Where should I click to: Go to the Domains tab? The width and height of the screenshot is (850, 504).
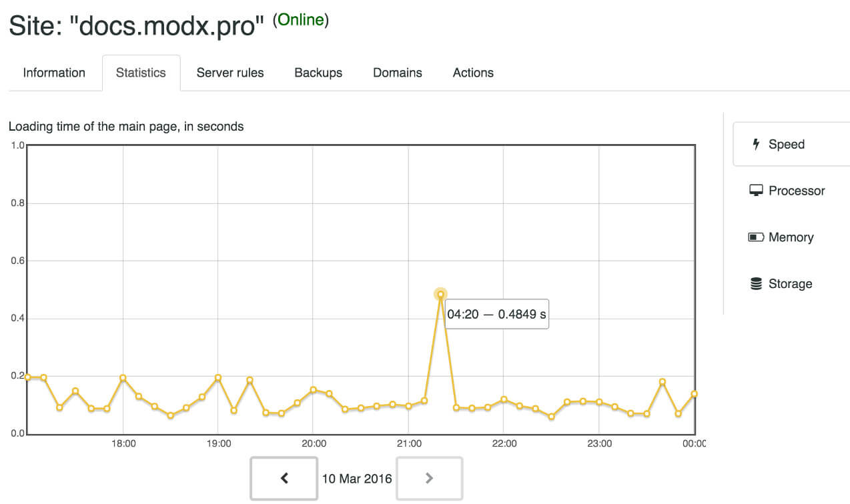pyautogui.click(x=398, y=73)
